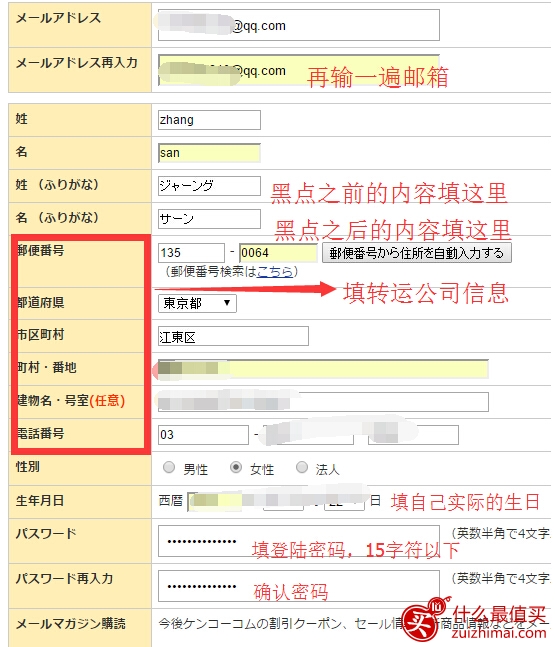Open the birth year dropdown after 西暦
This screenshot has width=555, height=647.
click(x=215, y=501)
